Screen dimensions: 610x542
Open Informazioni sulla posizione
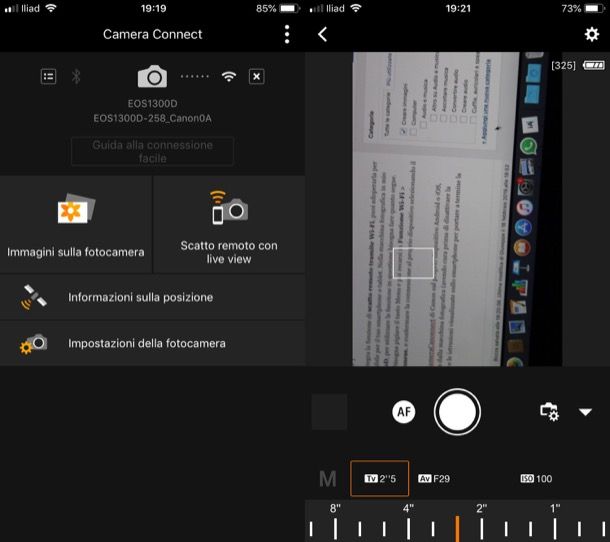152,297
